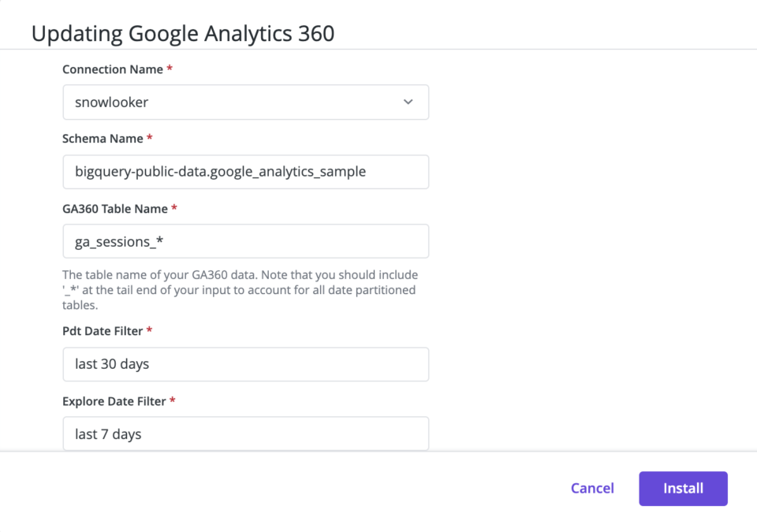Screen dimensions: 757x532
Task: Cancel the Google Analytics 360 update
Action: tap(592, 488)
